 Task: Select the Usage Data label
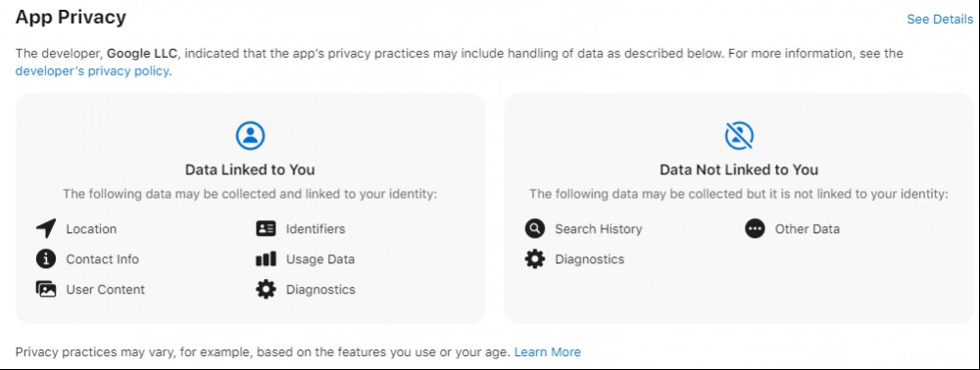coord(320,259)
